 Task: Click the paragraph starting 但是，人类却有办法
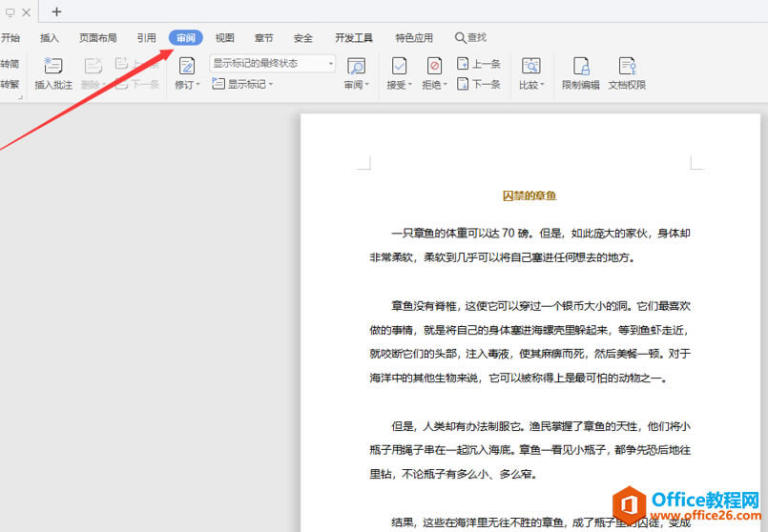pos(529,450)
